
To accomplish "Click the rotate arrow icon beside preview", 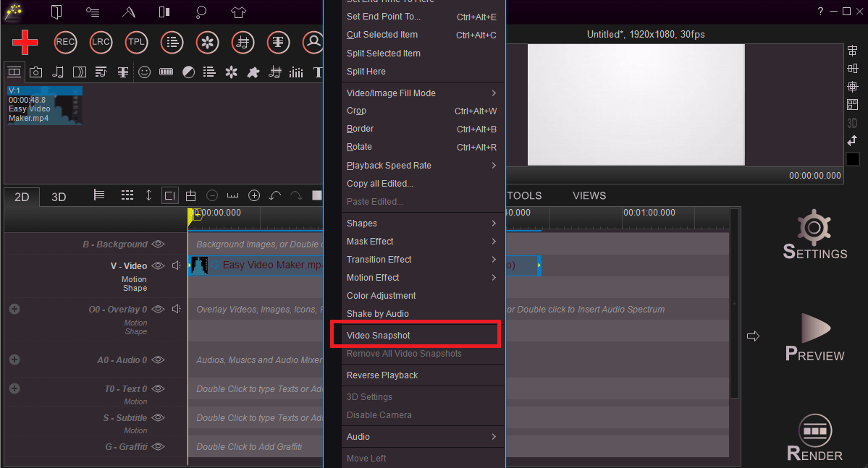I will 852,140.
